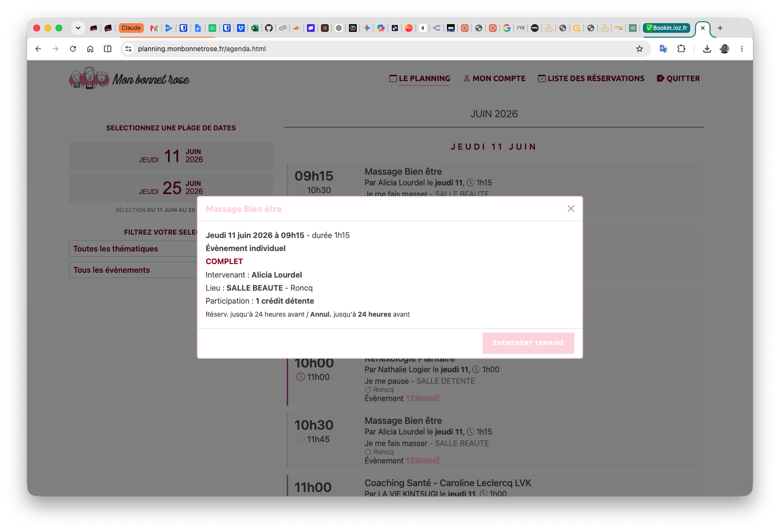Open LE PLANNING menu item
The width and height of the screenshot is (780, 532).
[420, 78]
